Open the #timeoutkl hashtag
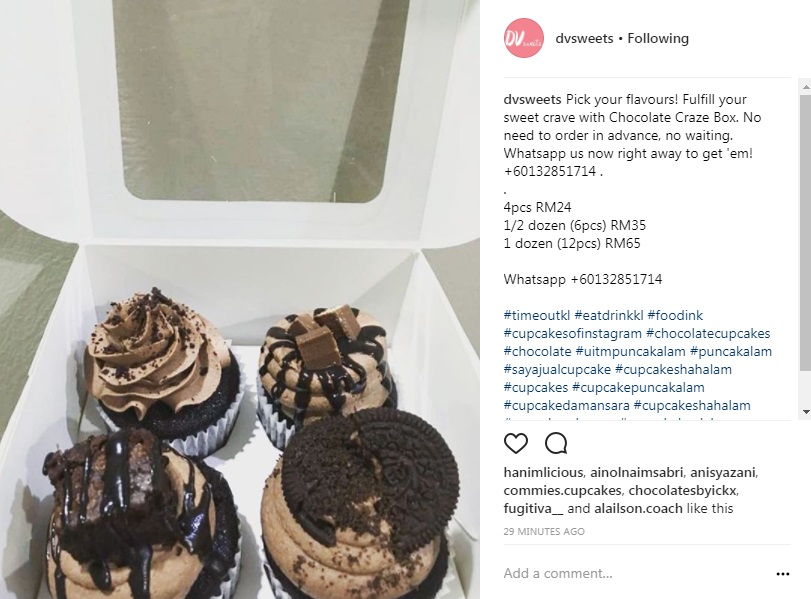This screenshot has width=811, height=599. click(537, 315)
